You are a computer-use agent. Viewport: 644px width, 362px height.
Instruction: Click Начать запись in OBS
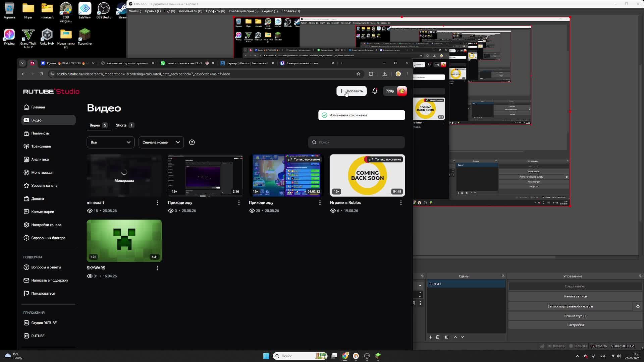click(x=575, y=296)
